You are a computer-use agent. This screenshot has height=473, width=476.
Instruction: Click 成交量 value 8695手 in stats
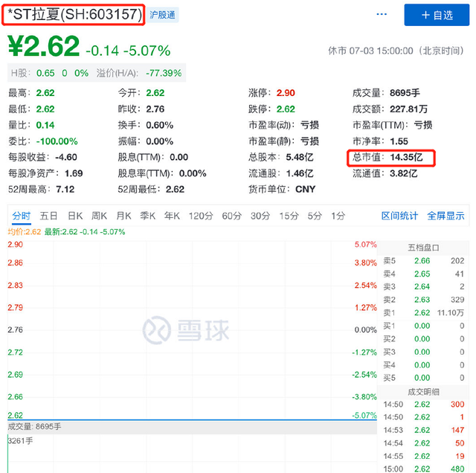405,93
